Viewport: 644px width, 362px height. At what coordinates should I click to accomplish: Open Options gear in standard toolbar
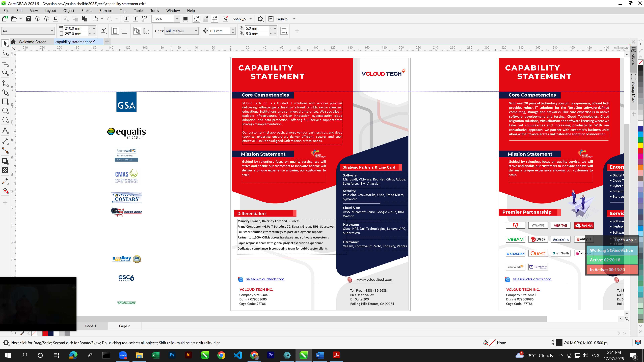(260, 19)
